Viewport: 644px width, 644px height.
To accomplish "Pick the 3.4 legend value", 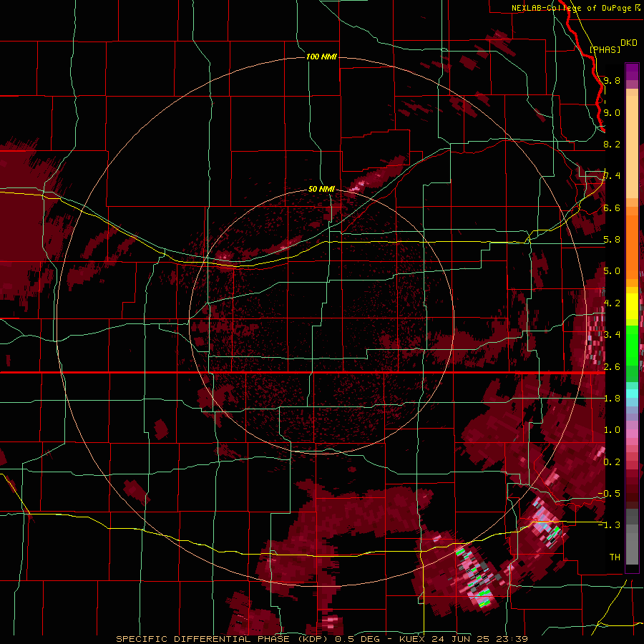I will [612, 334].
